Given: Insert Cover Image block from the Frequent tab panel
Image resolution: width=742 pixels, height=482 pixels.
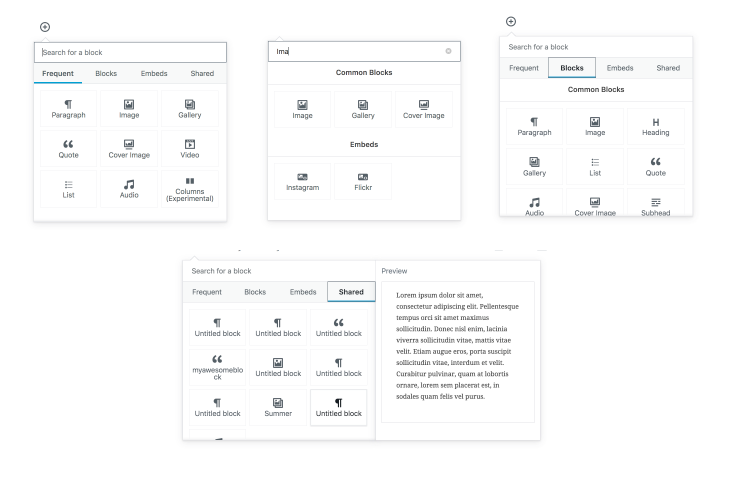Looking at the screenshot, I should [129, 149].
